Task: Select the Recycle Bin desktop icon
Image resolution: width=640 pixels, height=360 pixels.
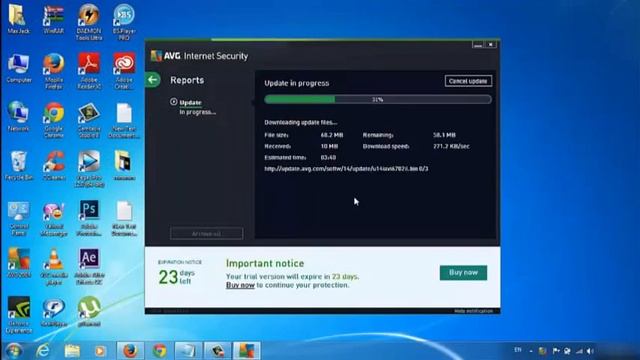Action: (x=18, y=165)
